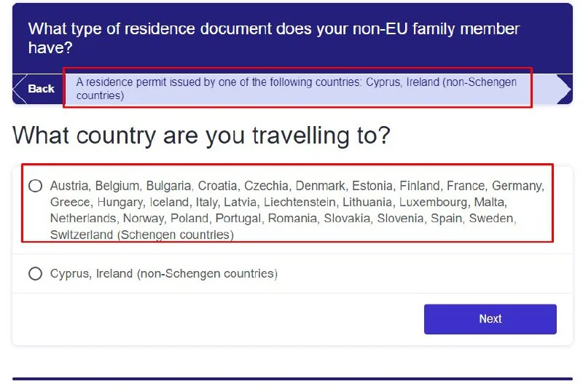The image size is (583, 392).
Task: Click the residence permit breadcrumb answer text
Action: pos(291,89)
